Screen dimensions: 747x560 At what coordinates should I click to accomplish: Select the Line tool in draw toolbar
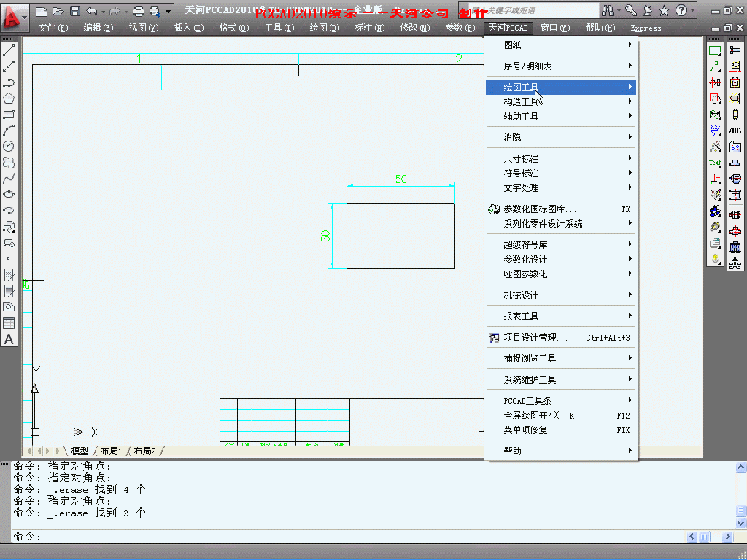click(9, 50)
